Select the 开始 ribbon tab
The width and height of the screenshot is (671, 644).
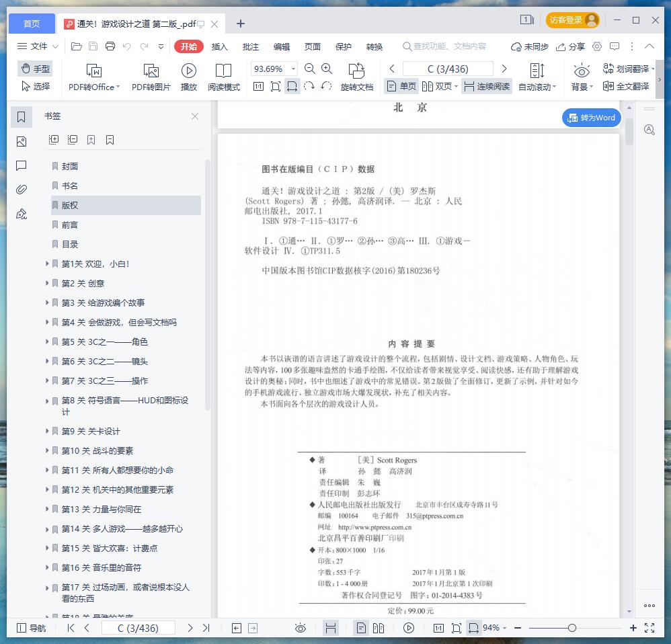tap(189, 46)
